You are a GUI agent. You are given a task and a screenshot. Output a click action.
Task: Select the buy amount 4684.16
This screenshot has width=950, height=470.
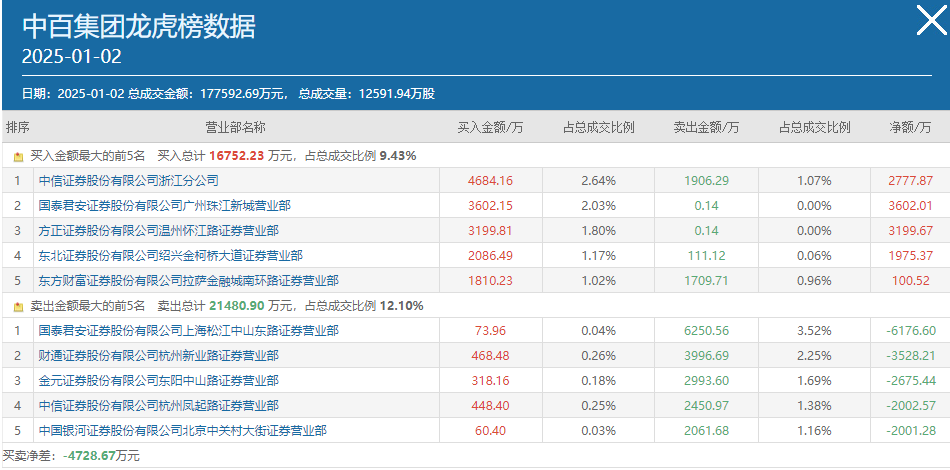tap(490, 180)
